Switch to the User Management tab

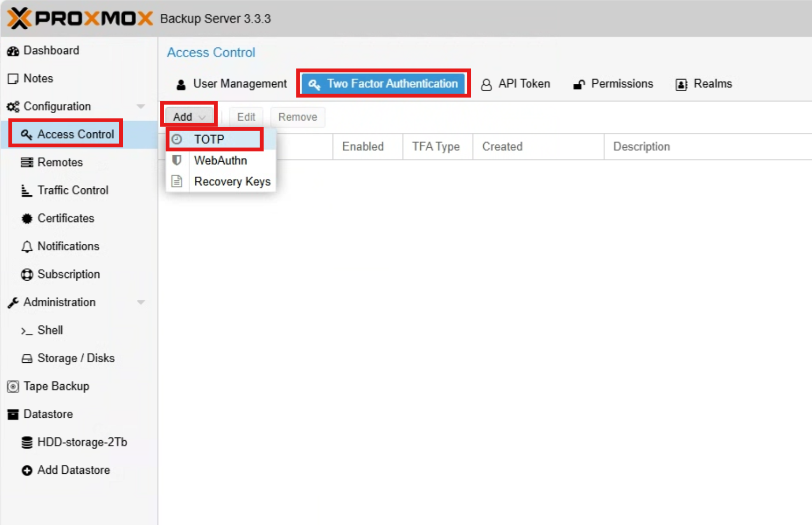(x=232, y=84)
